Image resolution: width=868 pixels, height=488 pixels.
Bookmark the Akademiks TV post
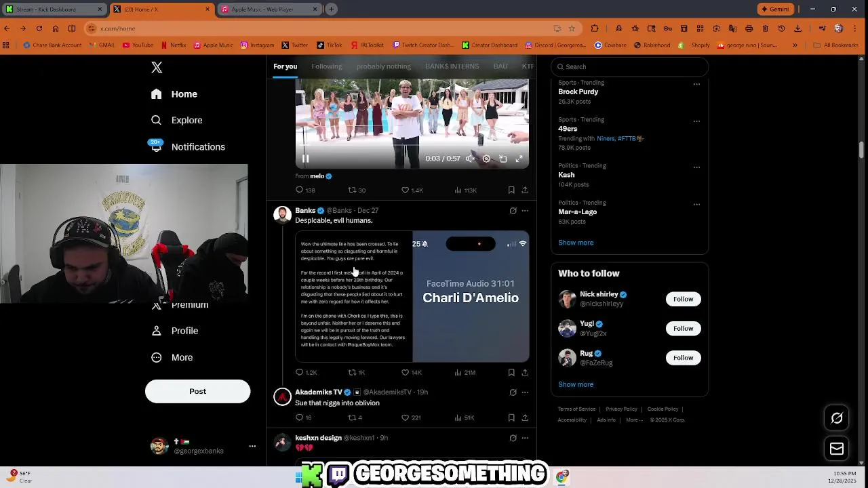coord(511,418)
